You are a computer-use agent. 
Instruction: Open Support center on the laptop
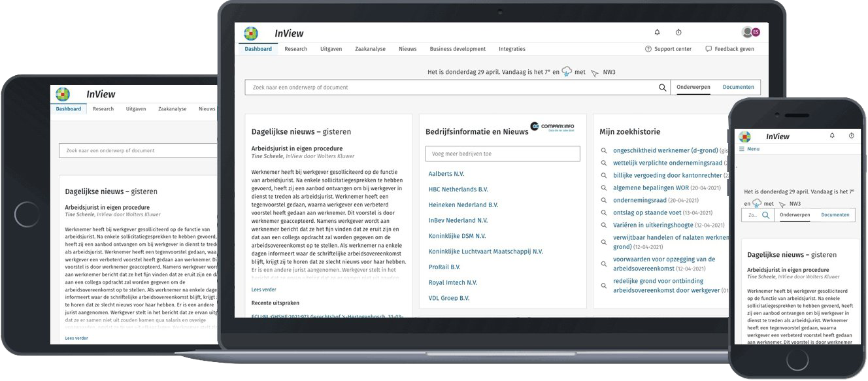tap(668, 49)
